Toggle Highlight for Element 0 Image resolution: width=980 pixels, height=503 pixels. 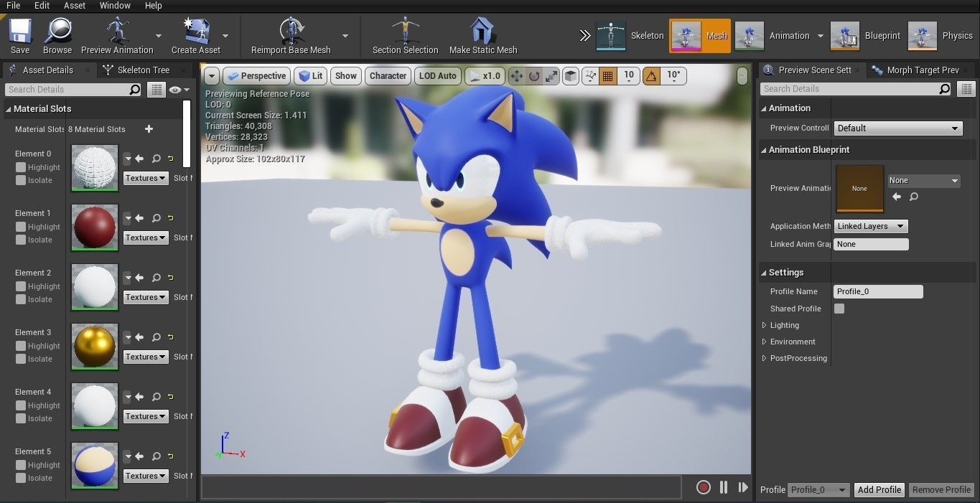(21, 167)
